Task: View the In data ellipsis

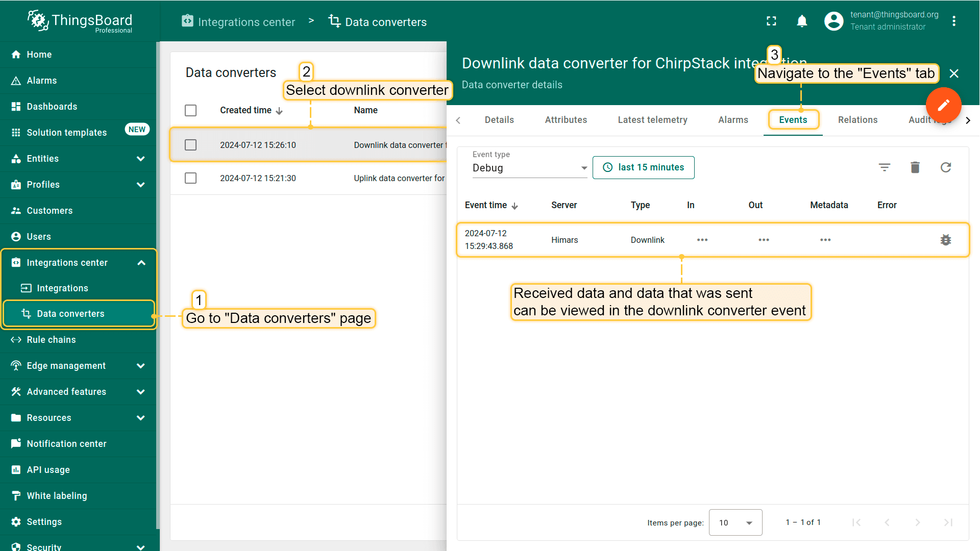Action: (702, 240)
